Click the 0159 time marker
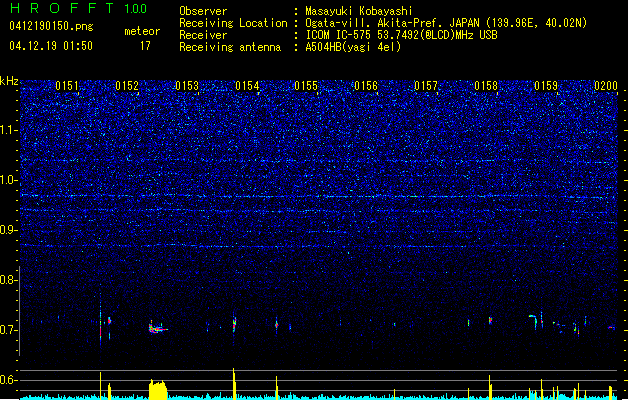This screenshot has height=400, width=629. (546, 86)
